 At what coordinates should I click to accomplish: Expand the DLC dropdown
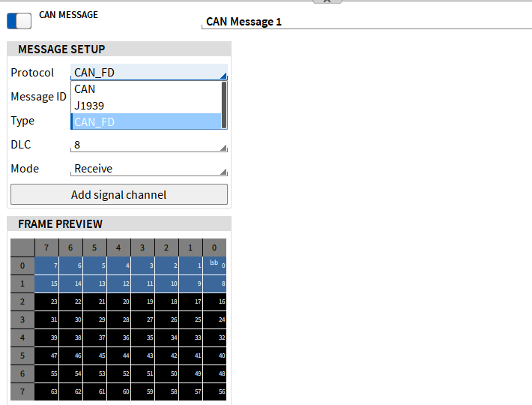coord(148,145)
